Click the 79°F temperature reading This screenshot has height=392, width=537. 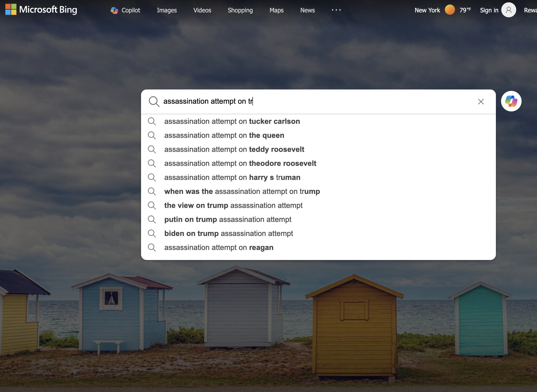pyautogui.click(x=465, y=10)
